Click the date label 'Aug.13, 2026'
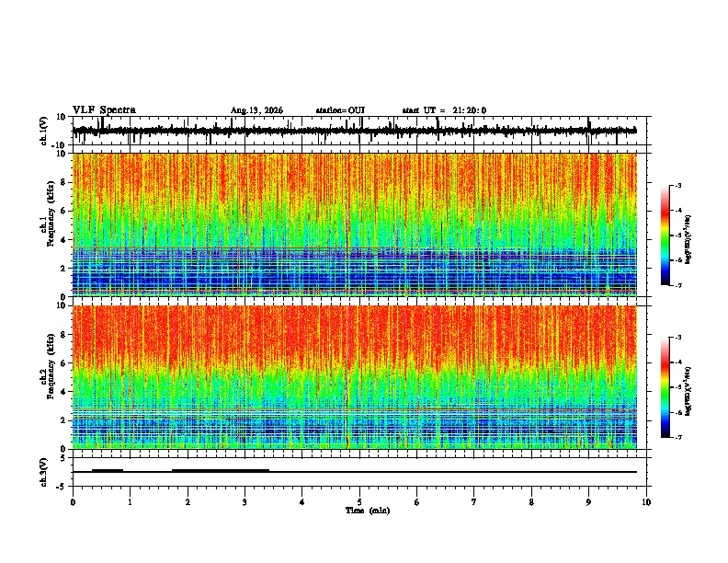The height and width of the screenshot is (563, 728). coord(256,110)
